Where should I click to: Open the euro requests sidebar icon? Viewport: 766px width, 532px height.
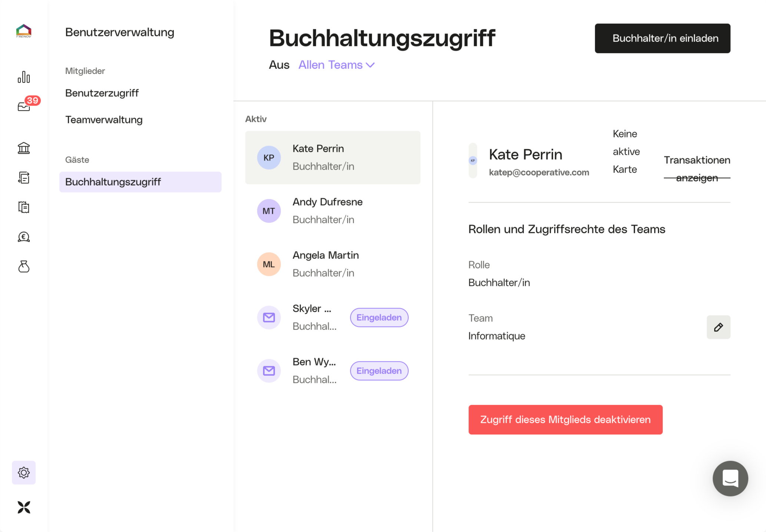tap(24, 237)
